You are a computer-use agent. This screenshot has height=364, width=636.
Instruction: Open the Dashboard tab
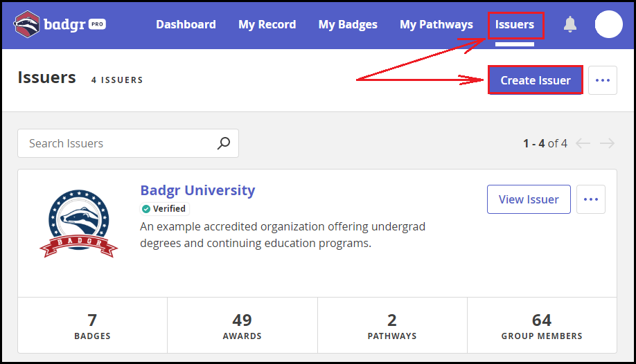point(186,24)
